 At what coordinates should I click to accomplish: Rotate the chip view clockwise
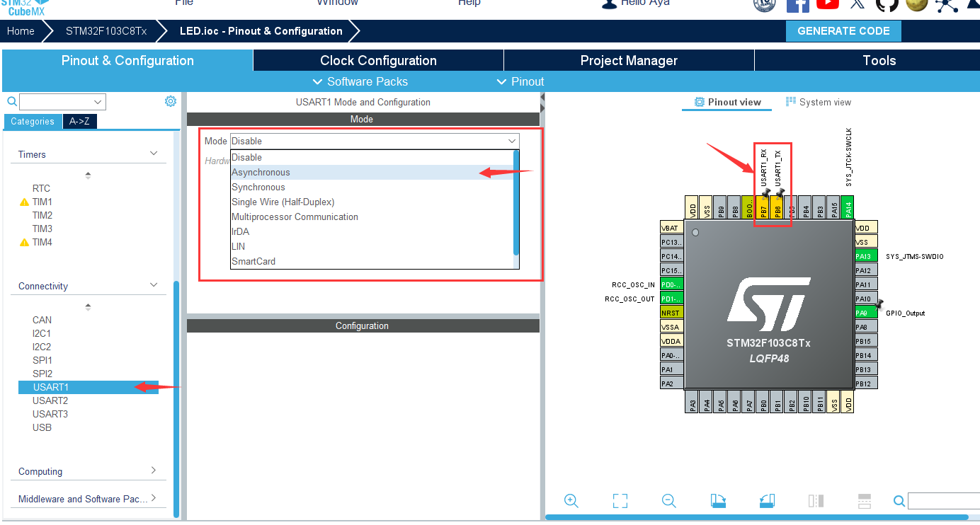[718, 501]
